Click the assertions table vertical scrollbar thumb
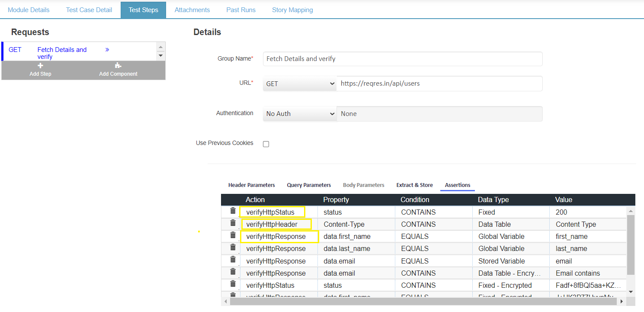This screenshot has width=644, height=312. pos(631,244)
